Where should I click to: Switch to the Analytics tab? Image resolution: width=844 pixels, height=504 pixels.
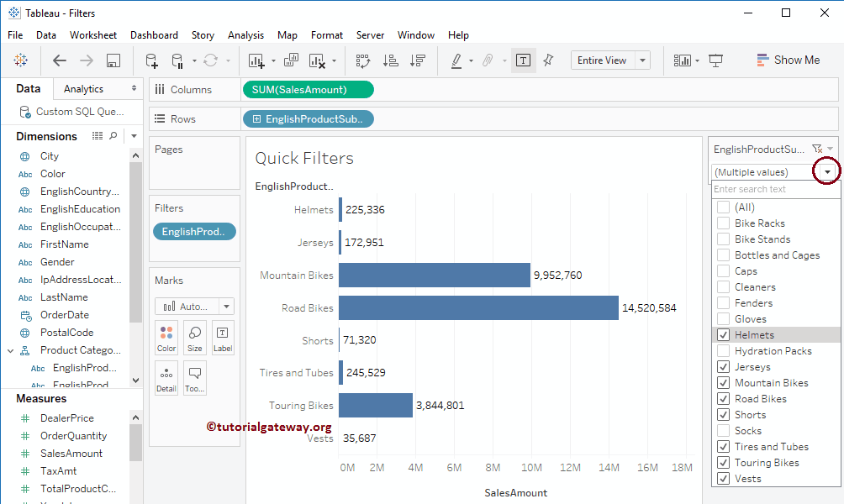83,89
